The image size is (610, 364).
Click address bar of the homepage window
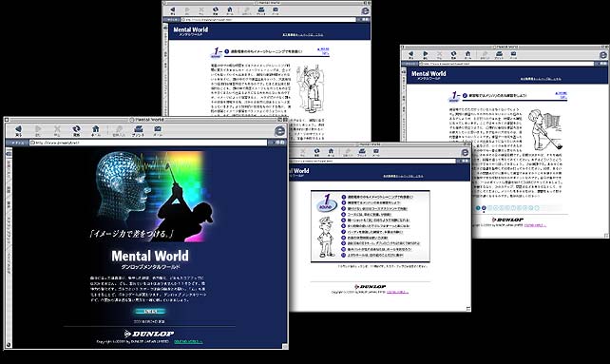(149, 143)
